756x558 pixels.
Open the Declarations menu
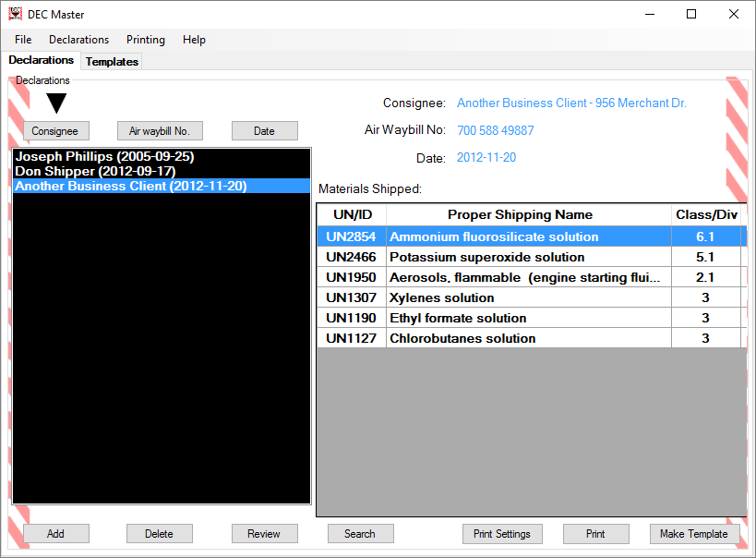79,40
